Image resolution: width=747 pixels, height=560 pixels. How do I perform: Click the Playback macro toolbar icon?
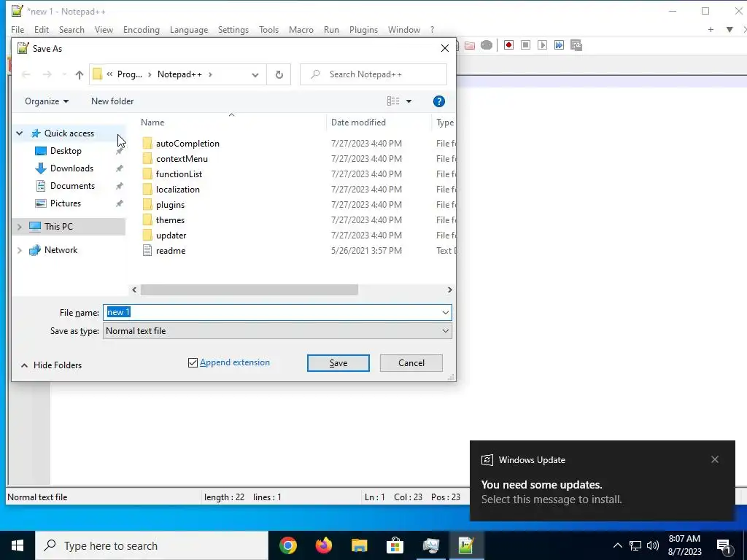coord(542,45)
